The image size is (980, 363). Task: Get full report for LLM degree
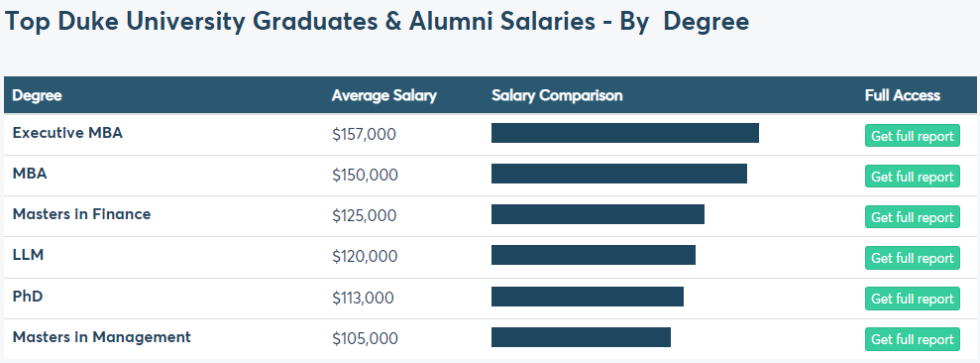coord(912,258)
